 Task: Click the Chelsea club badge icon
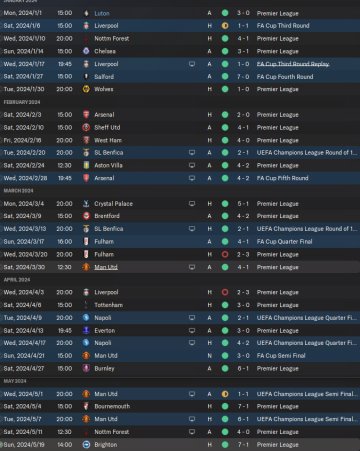click(86, 51)
